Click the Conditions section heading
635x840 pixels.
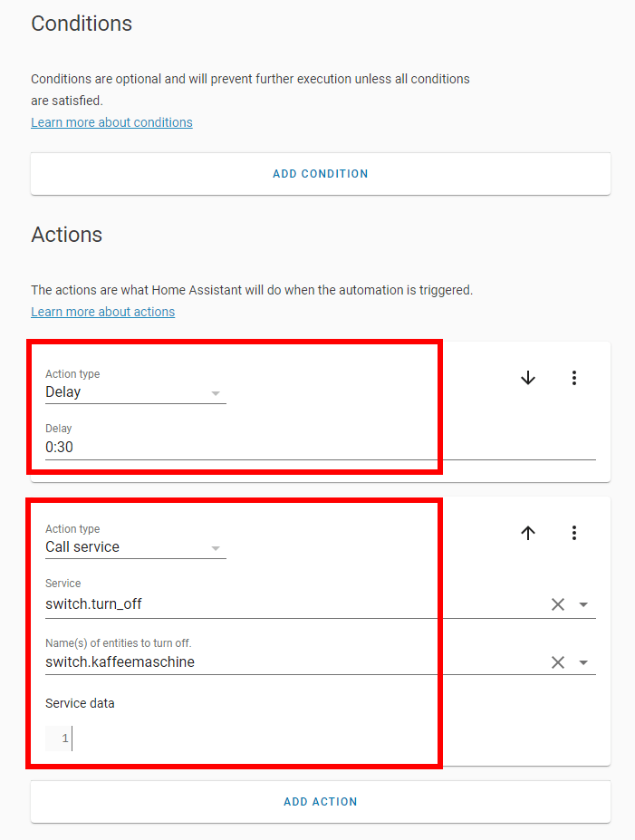click(x=82, y=24)
